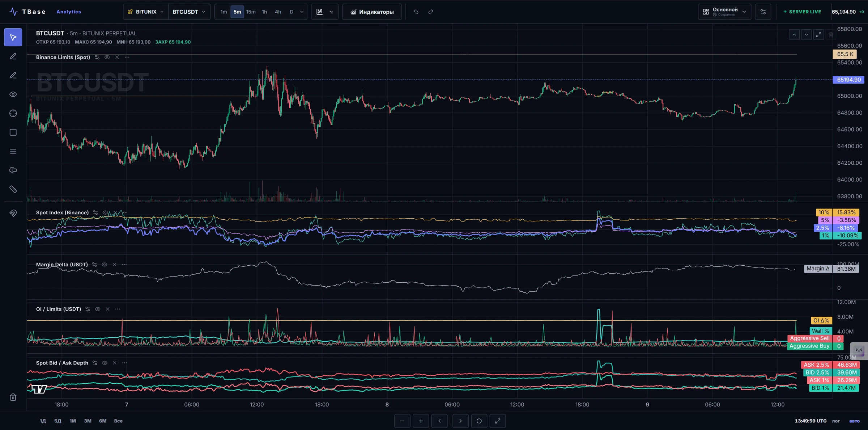Set range to 1М
Viewport: 868px width, 430px height.
[x=73, y=421]
